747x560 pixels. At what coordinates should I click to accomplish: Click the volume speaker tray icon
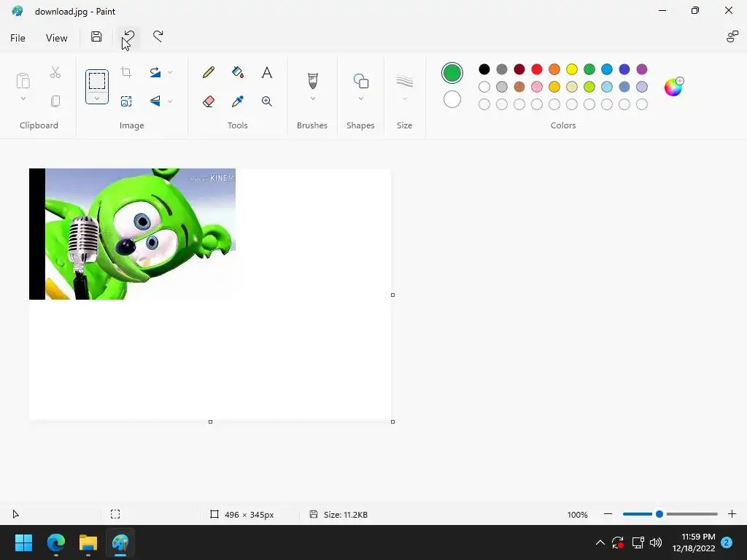(x=656, y=542)
